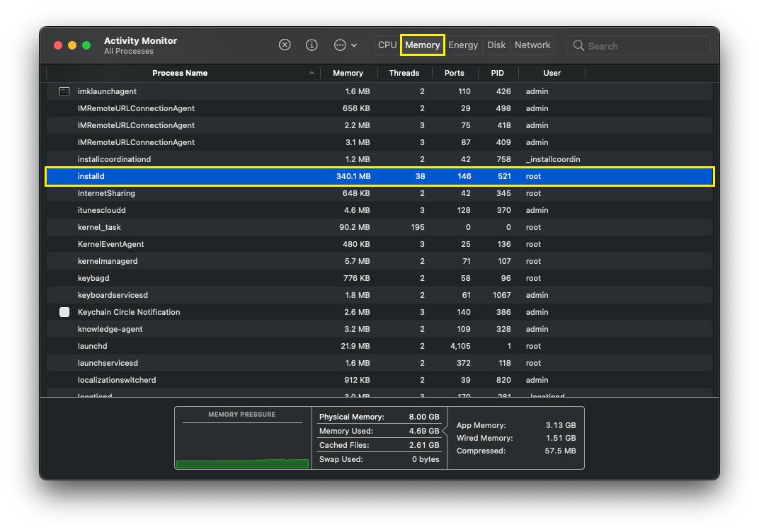The width and height of the screenshot is (759, 532).
Task: Select the localizationswitcherd process
Action: coord(379,380)
